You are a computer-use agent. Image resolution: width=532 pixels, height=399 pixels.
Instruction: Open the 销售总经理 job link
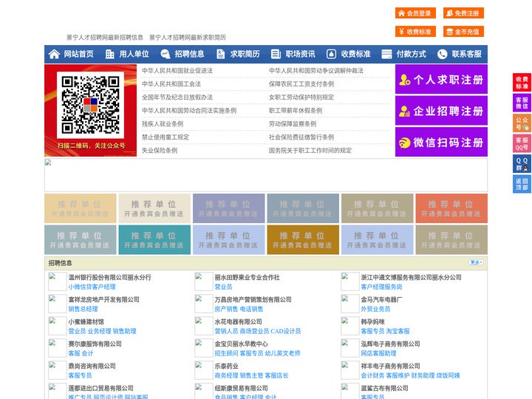point(83,309)
